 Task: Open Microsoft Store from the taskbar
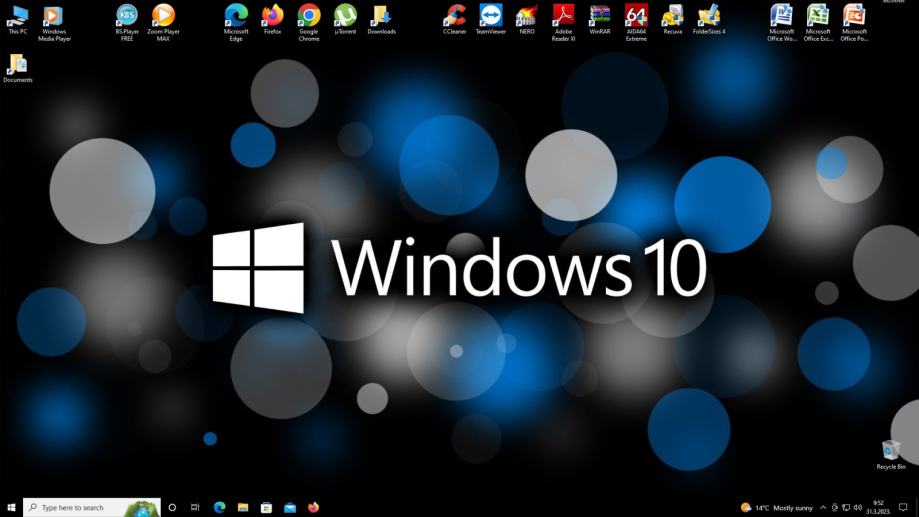[267, 508]
